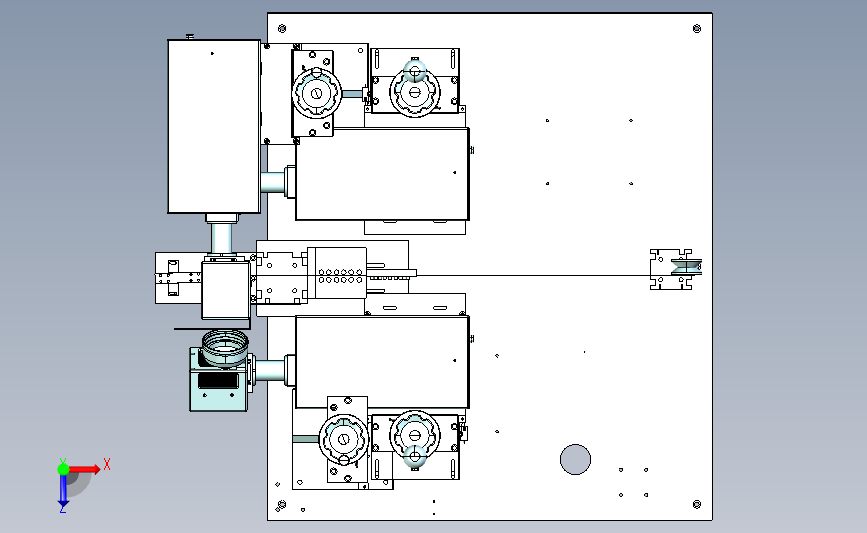Image resolution: width=867 pixels, height=533 pixels.
Task: Select the bottom-right corner screw of the plate
Action: [697, 504]
